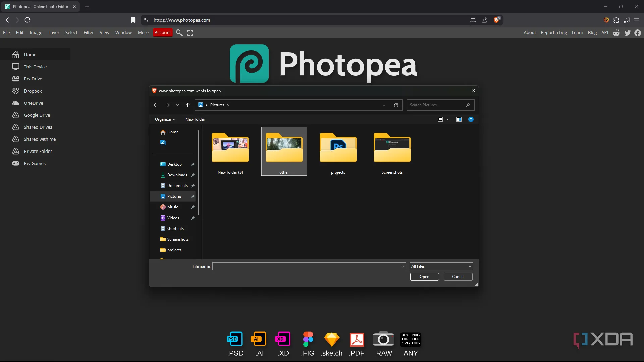Expand the address bar previous locations dropdown

coord(384,105)
